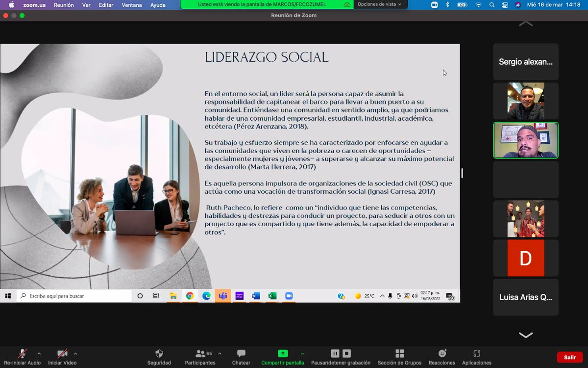The height and width of the screenshot is (368, 588).
Task: Open Wi-Fi menu in menu bar
Action: point(478,5)
